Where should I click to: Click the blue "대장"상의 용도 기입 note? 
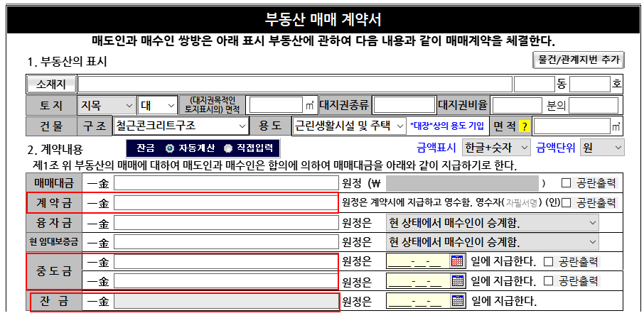(x=447, y=126)
